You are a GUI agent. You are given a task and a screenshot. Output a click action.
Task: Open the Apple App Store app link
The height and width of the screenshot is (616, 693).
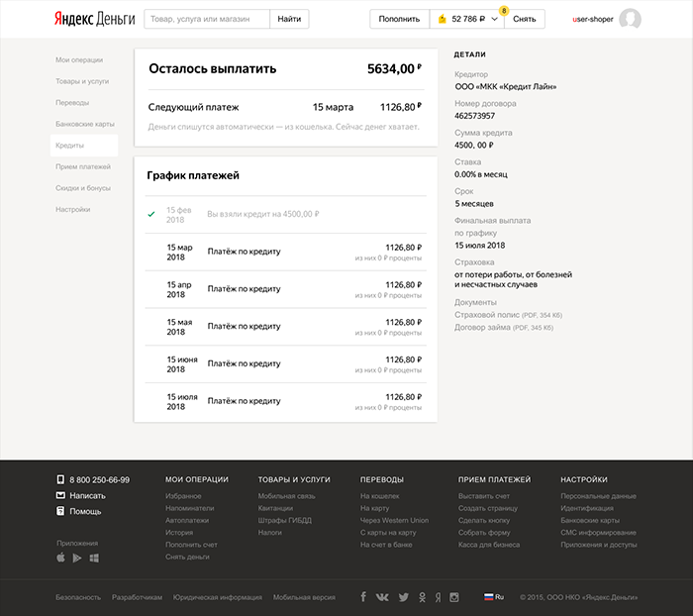pos(60,559)
